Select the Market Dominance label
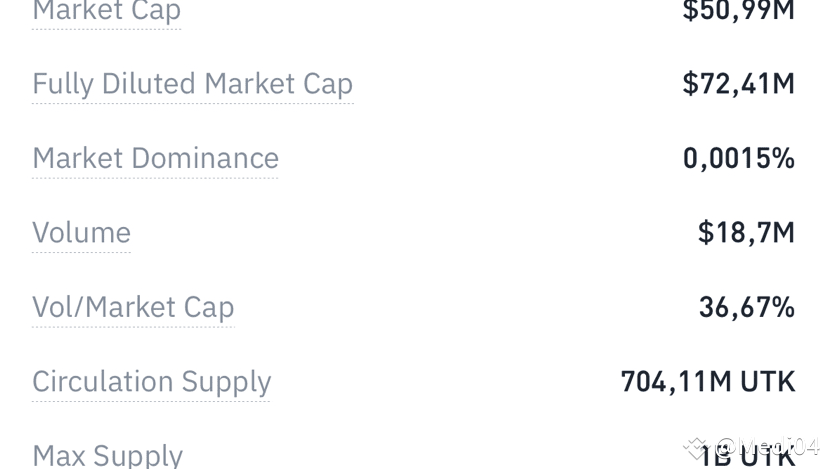The height and width of the screenshot is (469, 828). [x=155, y=158]
